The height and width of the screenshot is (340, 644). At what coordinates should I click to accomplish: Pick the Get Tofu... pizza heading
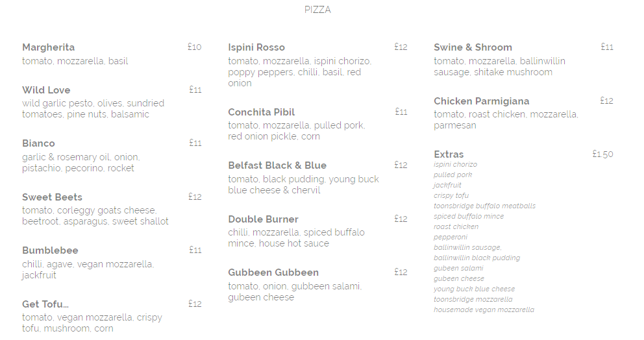click(45, 304)
